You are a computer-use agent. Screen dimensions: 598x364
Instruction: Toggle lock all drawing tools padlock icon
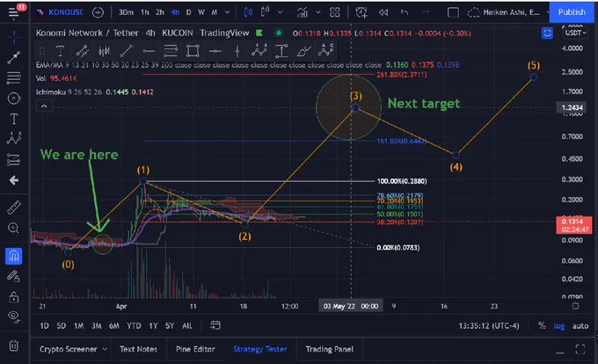tap(14, 296)
